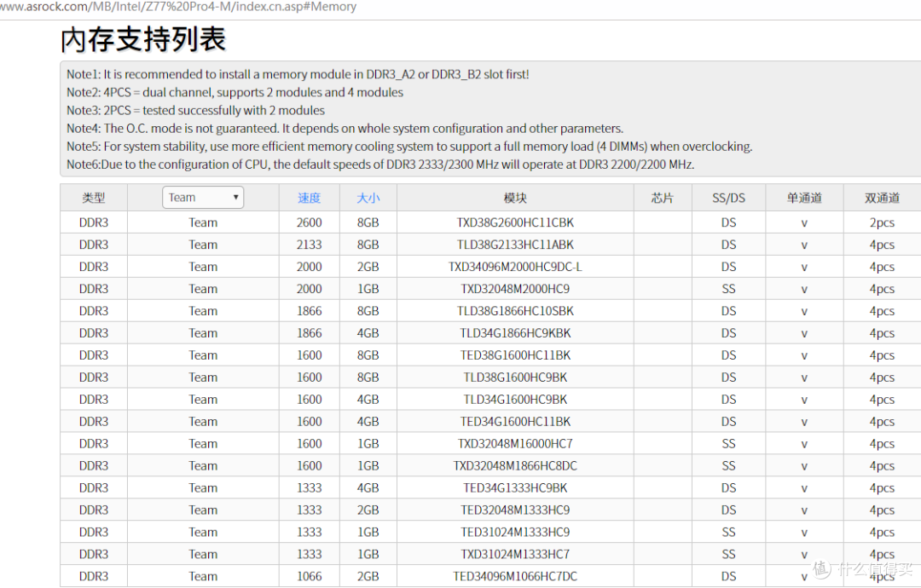Select module TED34G1333HC9BK
The width and height of the screenshot is (921, 588).
click(515, 487)
